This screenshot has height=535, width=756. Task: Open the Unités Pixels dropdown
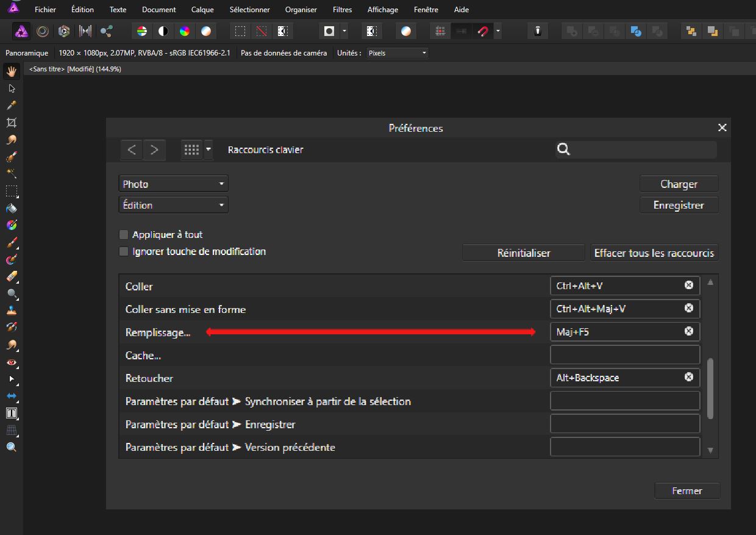[397, 53]
